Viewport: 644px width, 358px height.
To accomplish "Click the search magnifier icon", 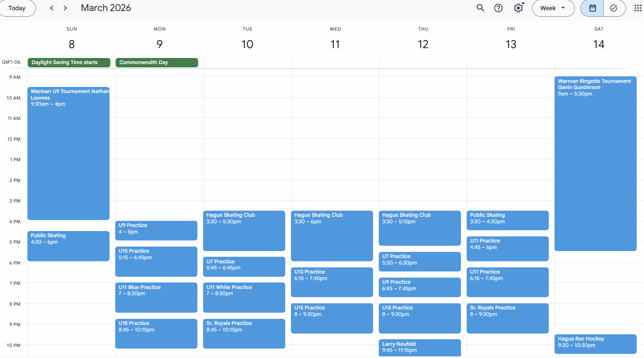I will coord(480,8).
